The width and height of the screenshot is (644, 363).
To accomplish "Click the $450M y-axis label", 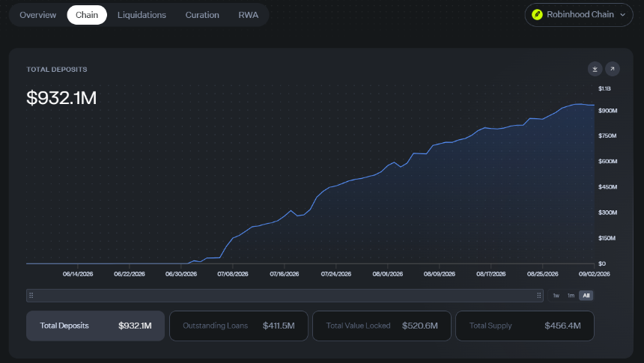I will pos(607,187).
